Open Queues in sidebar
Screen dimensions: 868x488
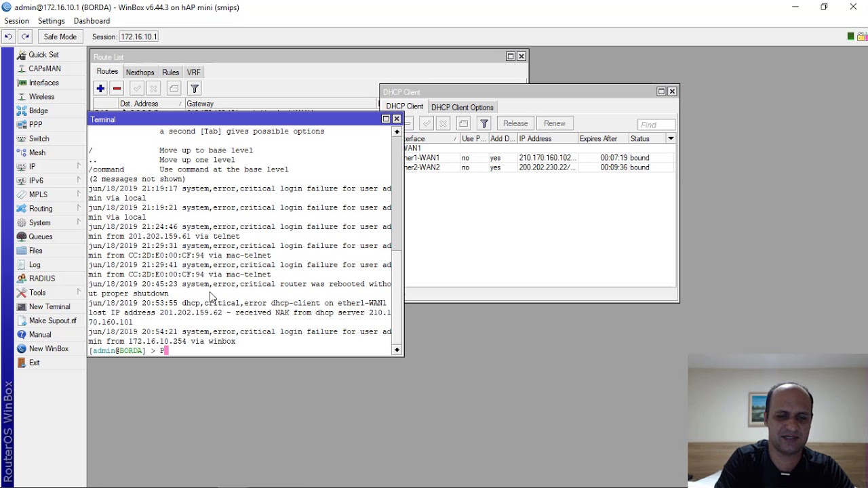pos(40,237)
